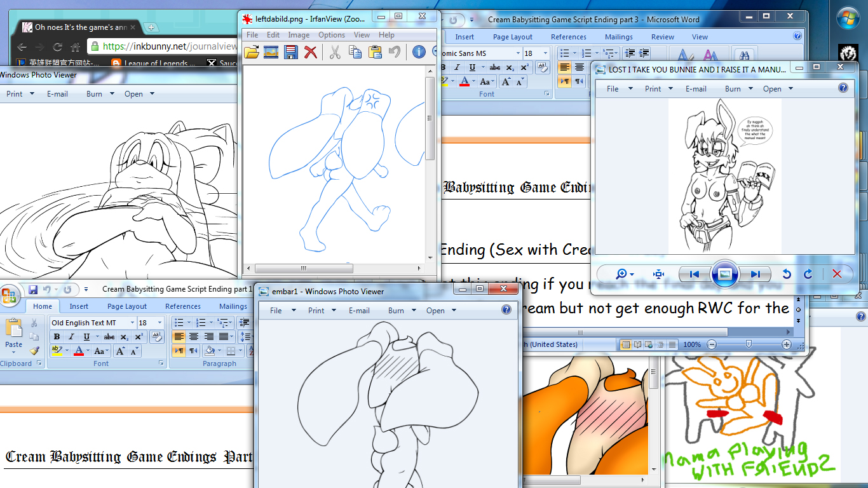868x488 pixels.
Task: Switch to the Review tab in Word
Action: (x=663, y=37)
